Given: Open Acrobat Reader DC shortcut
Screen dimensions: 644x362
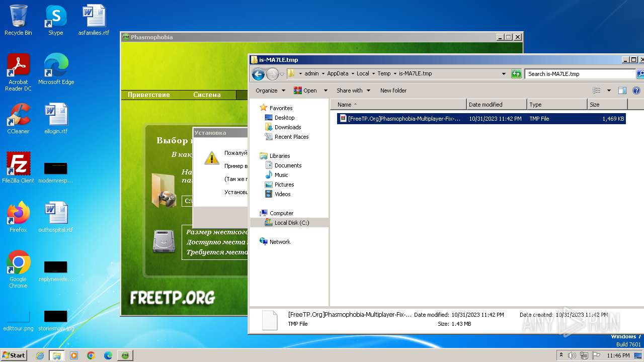Looking at the screenshot, I should pos(18,72).
